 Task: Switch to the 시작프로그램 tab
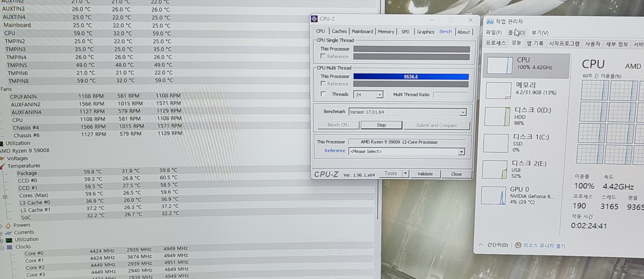564,43
